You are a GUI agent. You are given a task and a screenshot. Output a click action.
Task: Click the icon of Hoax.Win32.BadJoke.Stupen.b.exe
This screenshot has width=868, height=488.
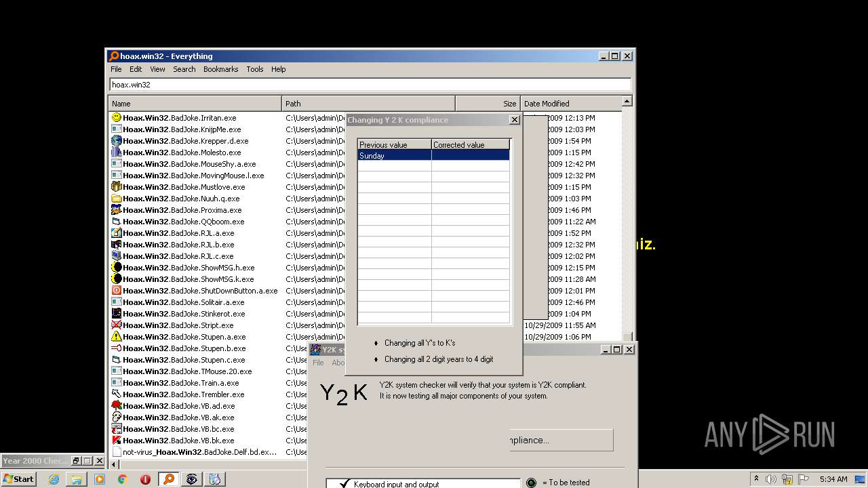tap(117, 348)
